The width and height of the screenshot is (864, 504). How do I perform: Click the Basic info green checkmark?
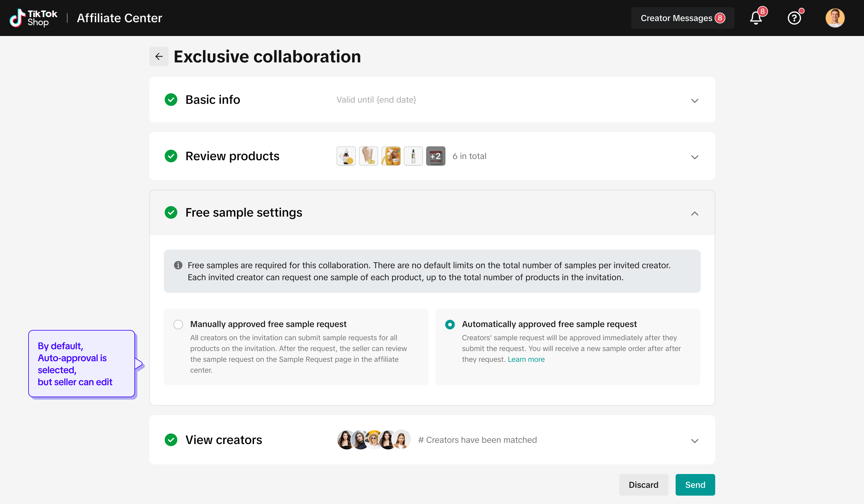coord(171,100)
